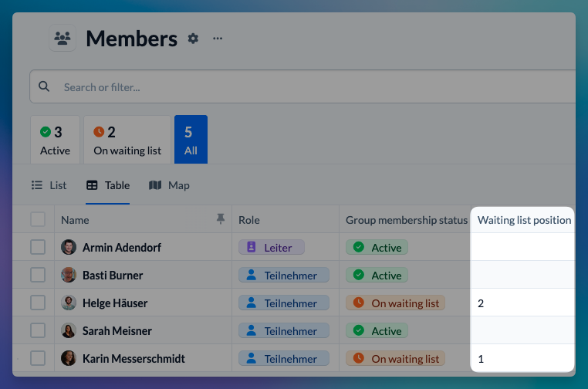588x389 pixels.
Task: Open Karin Messerschmidt's name
Action: pos(133,359)
